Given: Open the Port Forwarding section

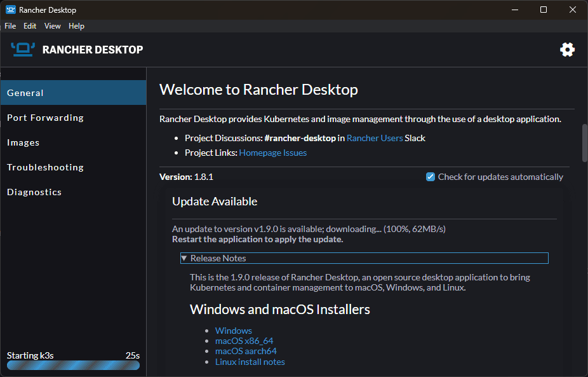Looking at the screenshot, I should [45, 117].
